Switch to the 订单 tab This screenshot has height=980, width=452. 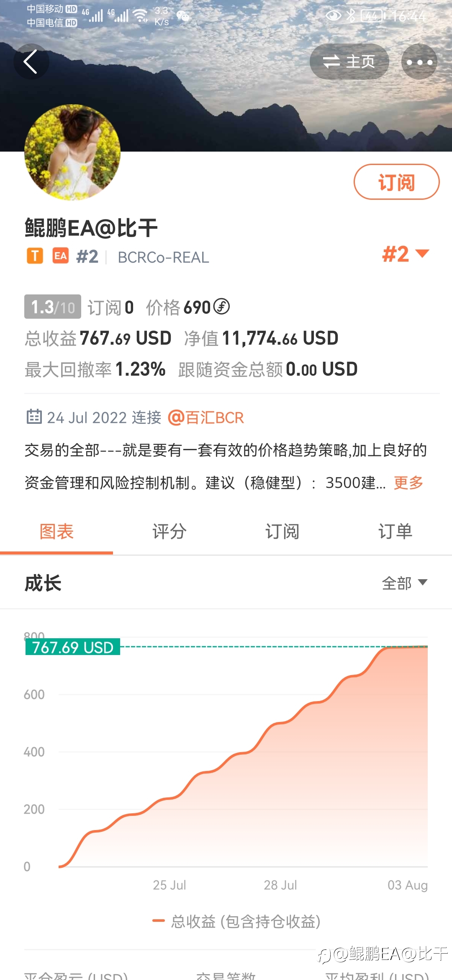[x=395, y=532]
